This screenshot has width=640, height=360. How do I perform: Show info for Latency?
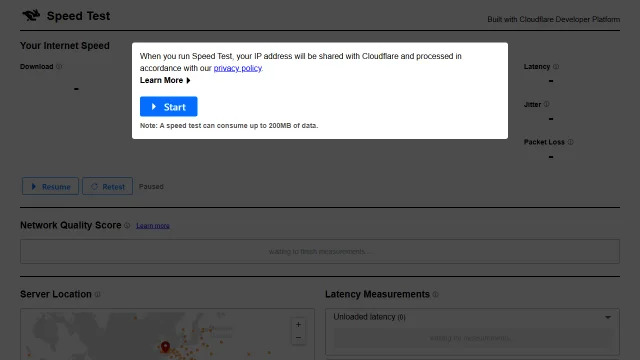click(x=556, y=67)
